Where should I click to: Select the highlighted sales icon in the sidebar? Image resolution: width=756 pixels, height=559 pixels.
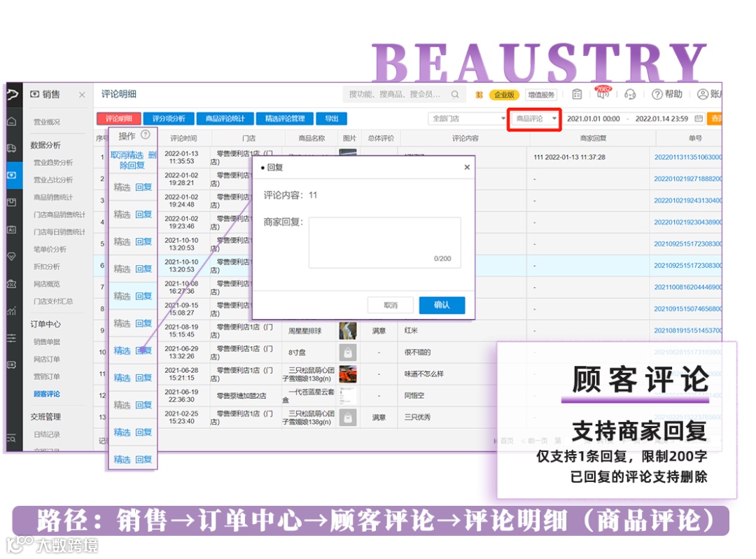click(12, 175)
